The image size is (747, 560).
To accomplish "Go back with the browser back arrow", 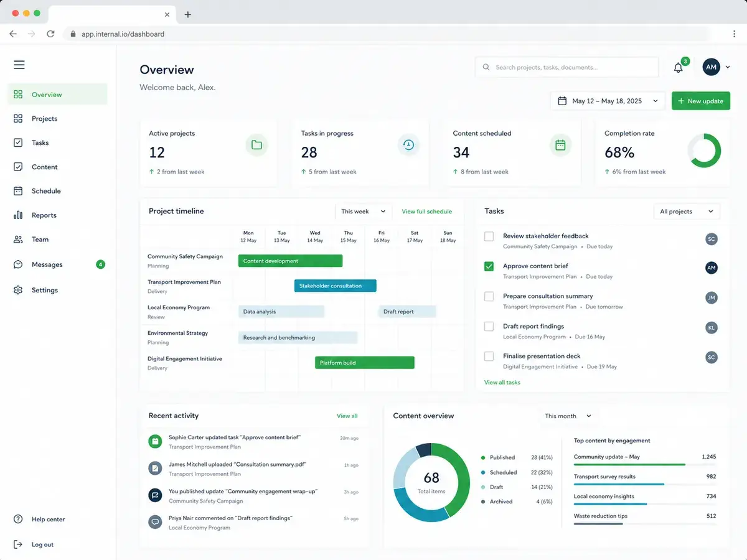I will [13, 34].
